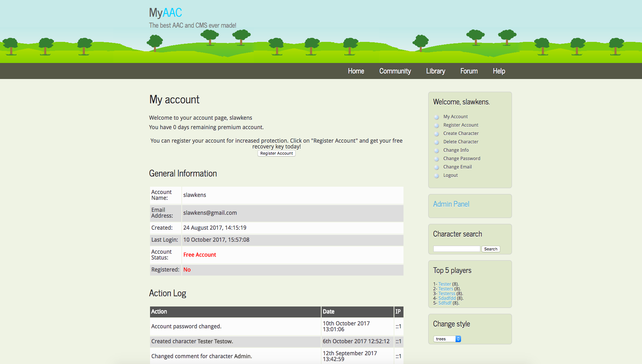Expand the Change Info sidebar option
This screenshot has height=364, width=642.
(455, 150)
